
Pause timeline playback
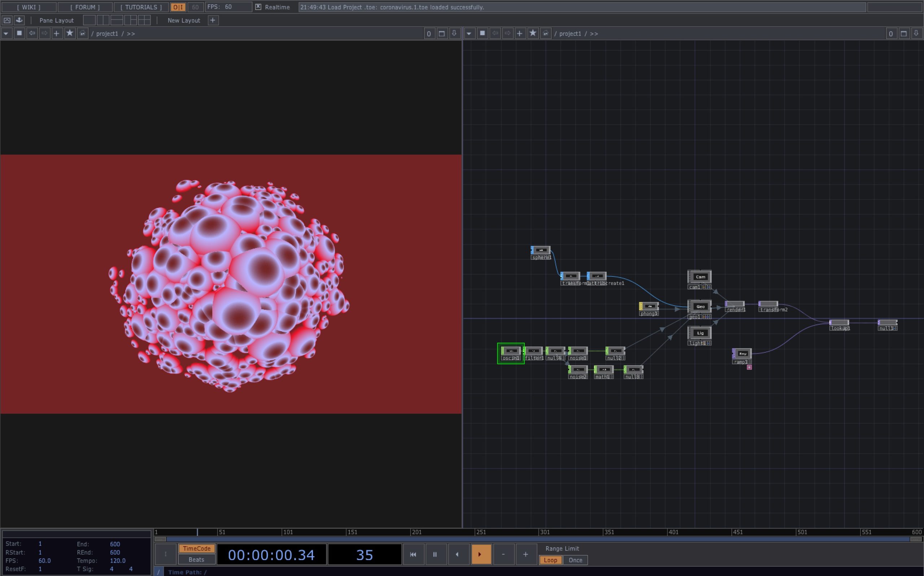click(x=435, y=554)
